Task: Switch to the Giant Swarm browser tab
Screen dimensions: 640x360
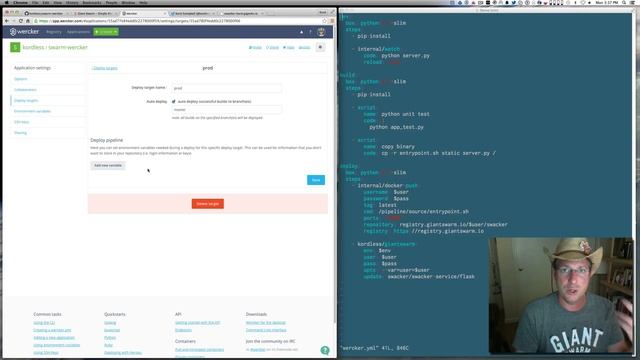Action: (95, 13)
